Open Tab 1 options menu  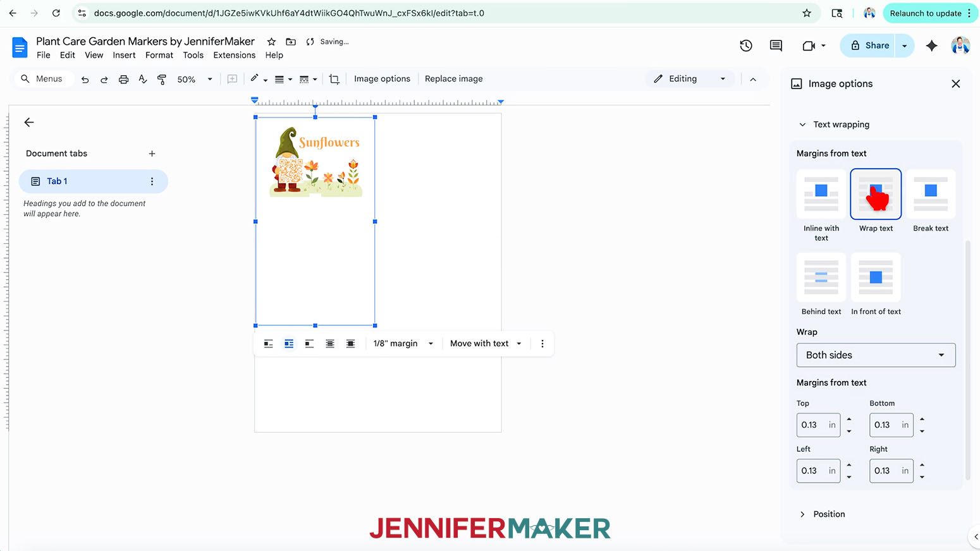tap(152, 181)
